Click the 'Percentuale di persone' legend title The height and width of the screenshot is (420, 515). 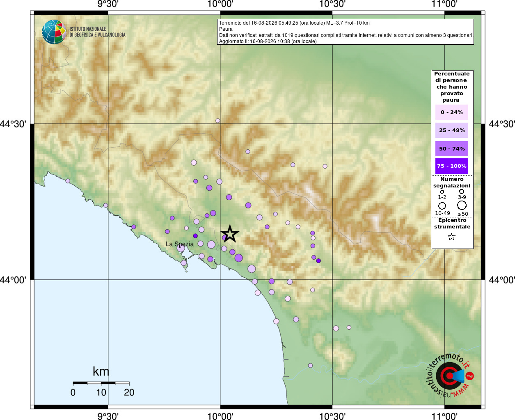click(452, 87)
